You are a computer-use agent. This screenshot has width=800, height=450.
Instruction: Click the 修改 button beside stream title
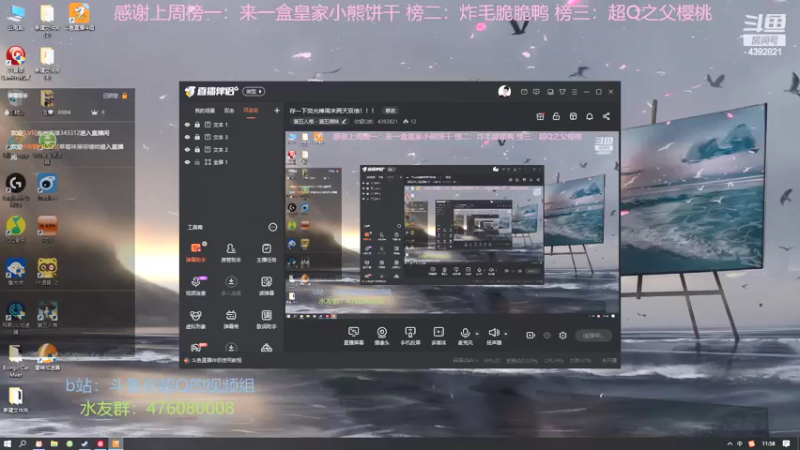pos(390,111)
